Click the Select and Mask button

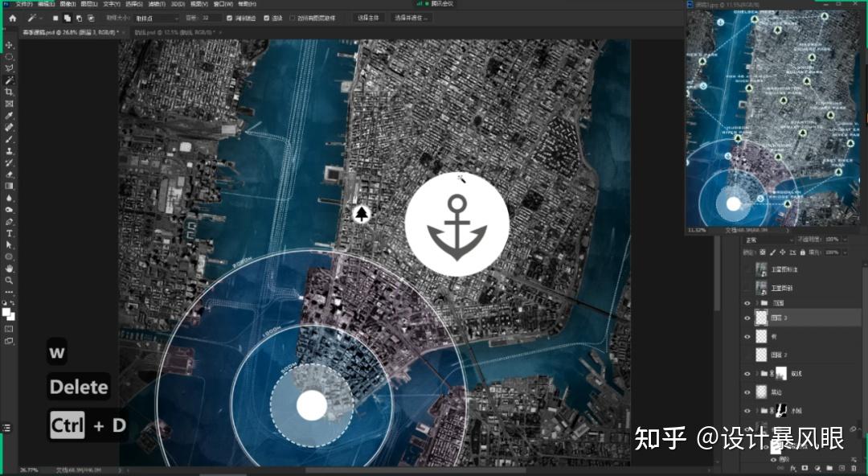411,18
